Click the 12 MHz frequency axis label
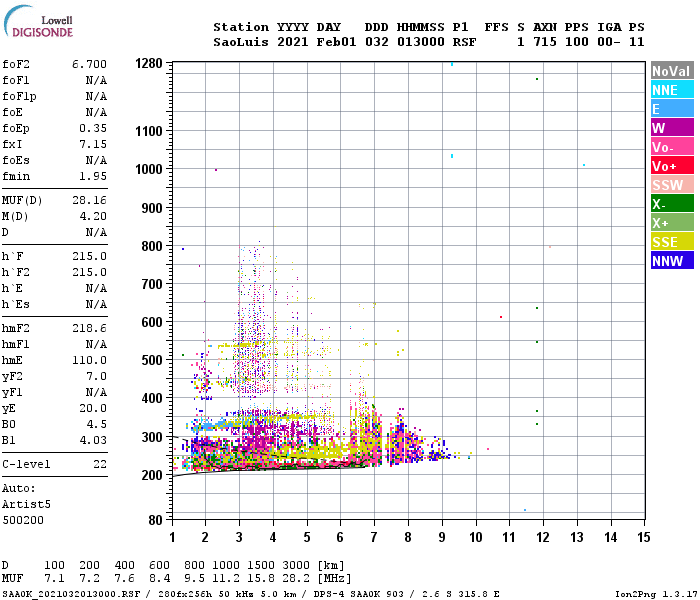700x600 pixels. [x=543, y=537]
